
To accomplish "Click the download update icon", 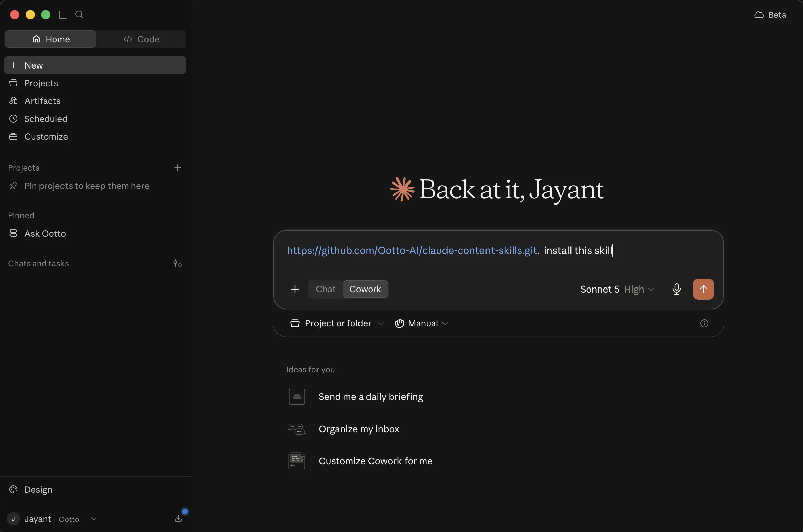I will pos(178,518).
